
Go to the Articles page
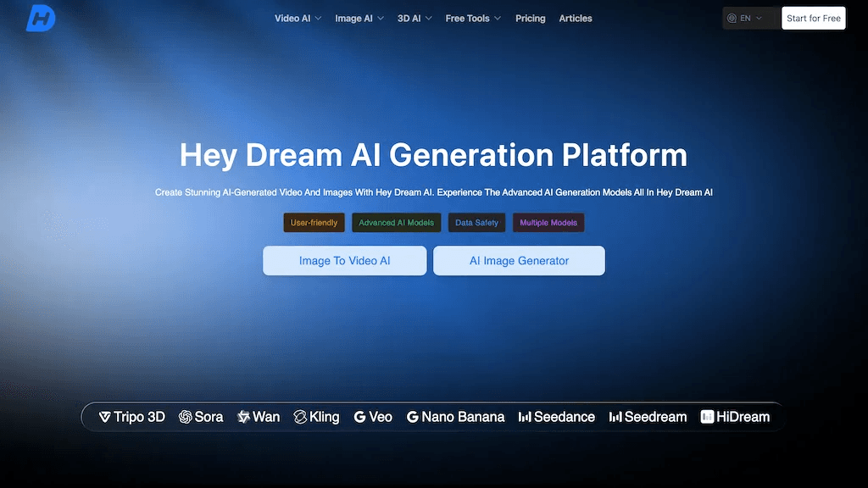pos(576,19)
